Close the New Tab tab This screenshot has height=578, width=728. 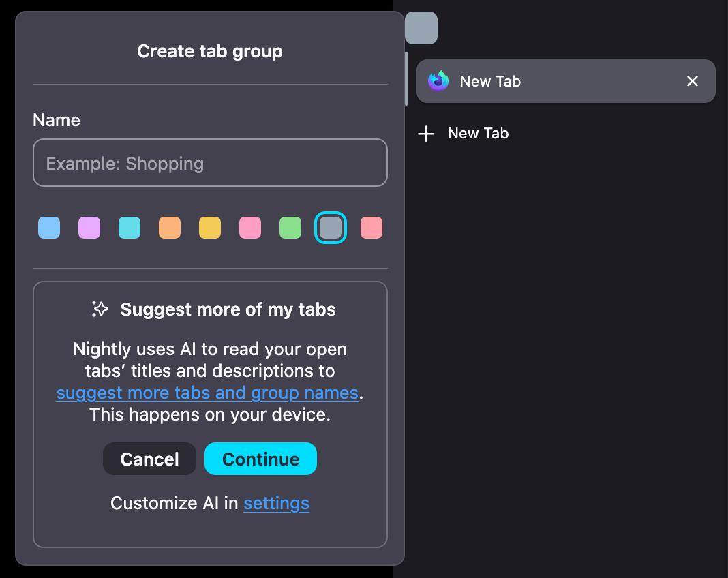(693, 81)
